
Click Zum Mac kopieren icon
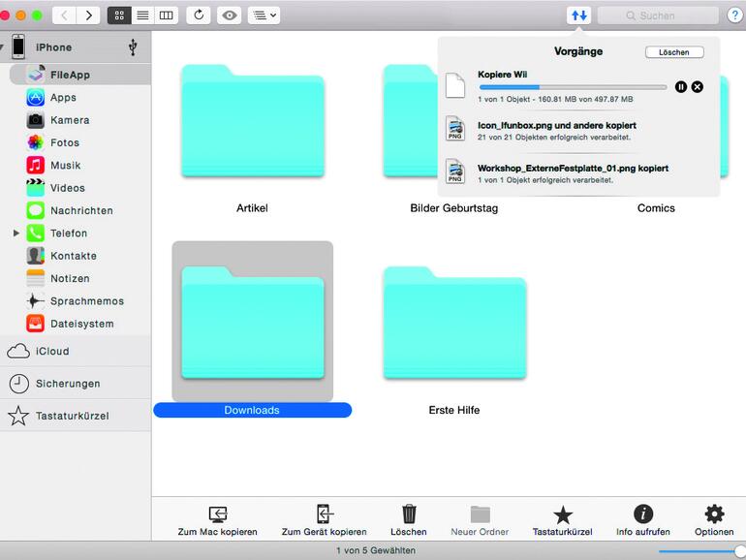pyautogui.click(x=217, y=514)
